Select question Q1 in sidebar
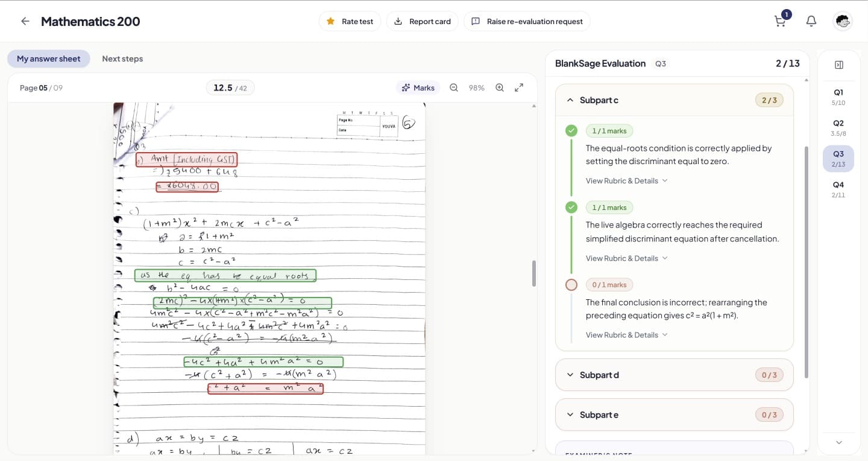The width and height of the screenshot is (868, 461). pyautogui.click(x=838, y=97)
